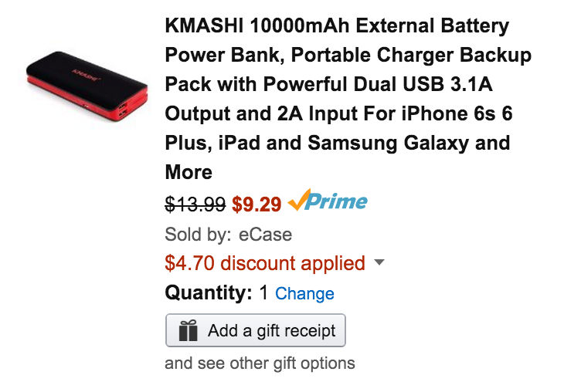Viewport: 564px width, 392px height.
Task: Click the blue Prime logo text
Action: 338,202
